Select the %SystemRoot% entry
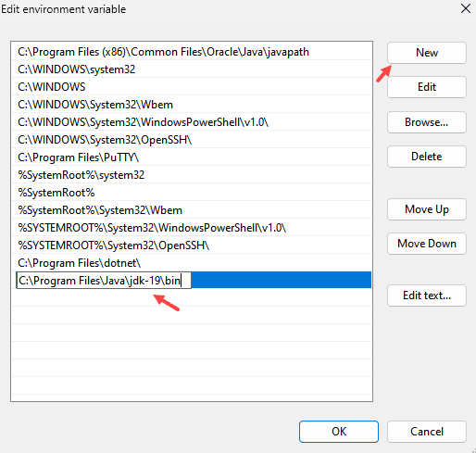Screen dimensions: 476x453 pos(192,193)
